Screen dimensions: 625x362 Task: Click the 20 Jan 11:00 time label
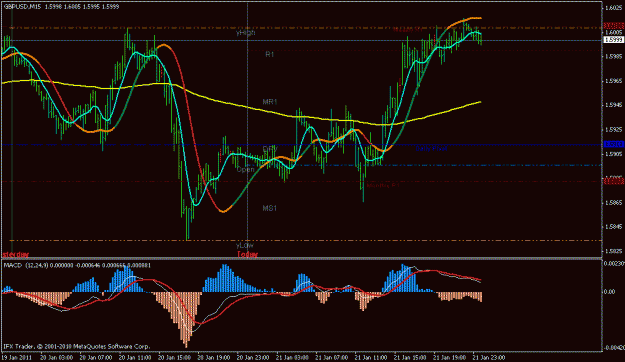[x=135, y=357]
